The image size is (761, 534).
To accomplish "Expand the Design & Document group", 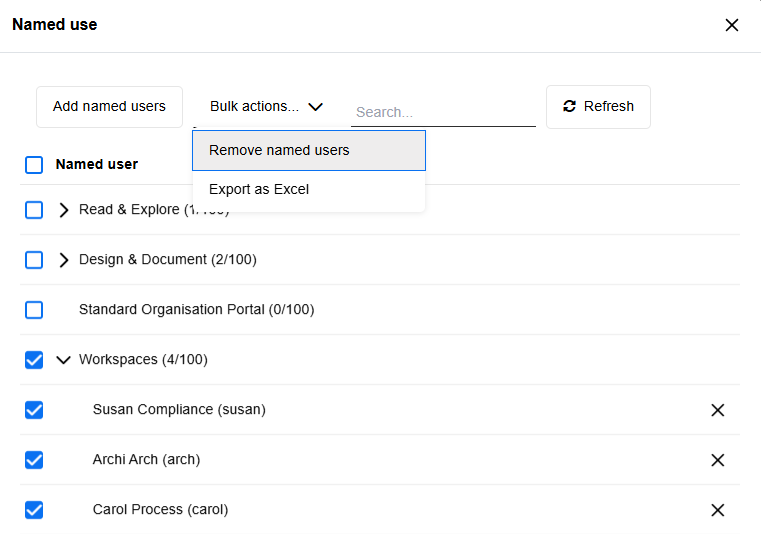I will pyautogui.click(x=64, y=260).
